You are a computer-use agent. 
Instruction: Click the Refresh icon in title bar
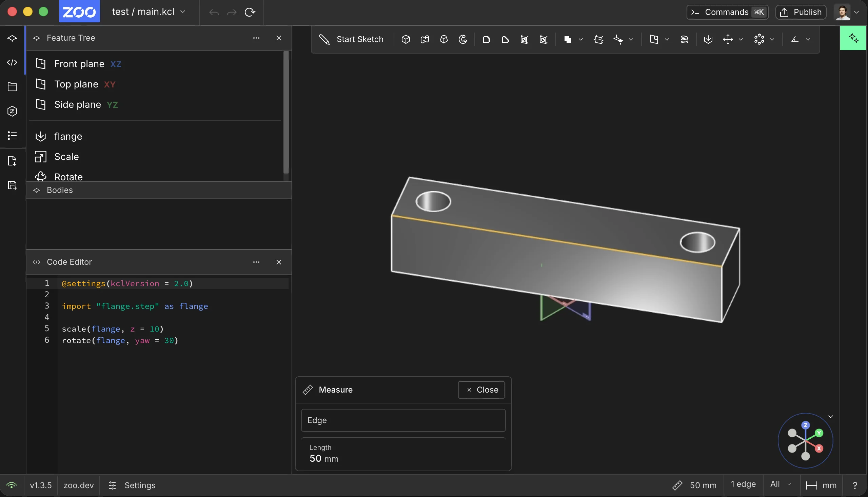coord(250,12)
